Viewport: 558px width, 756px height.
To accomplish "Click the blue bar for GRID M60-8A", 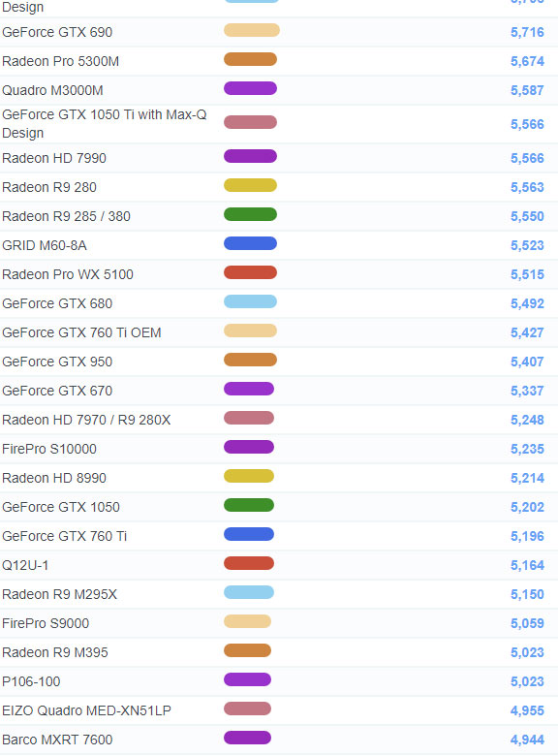I will point(250,243).
